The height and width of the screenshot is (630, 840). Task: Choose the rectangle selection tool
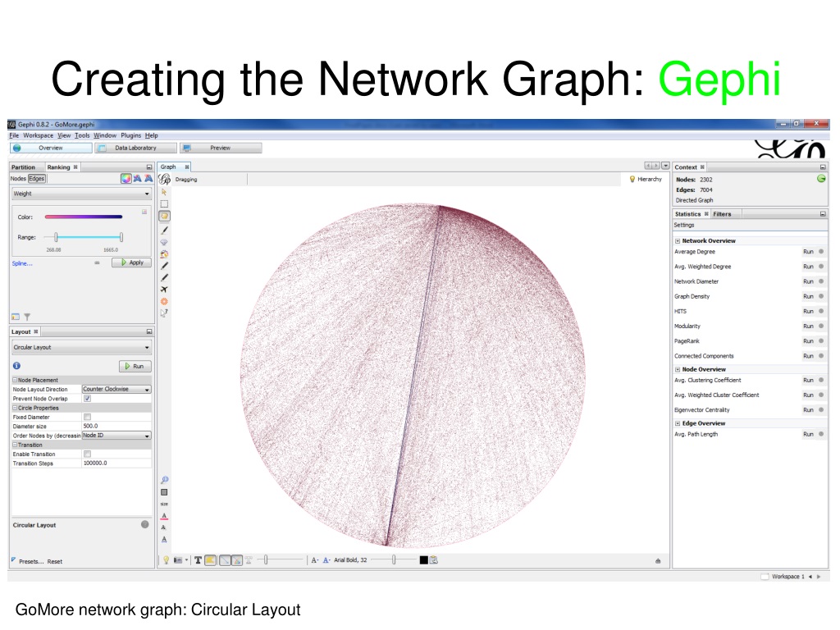click(x=164, y=204)
